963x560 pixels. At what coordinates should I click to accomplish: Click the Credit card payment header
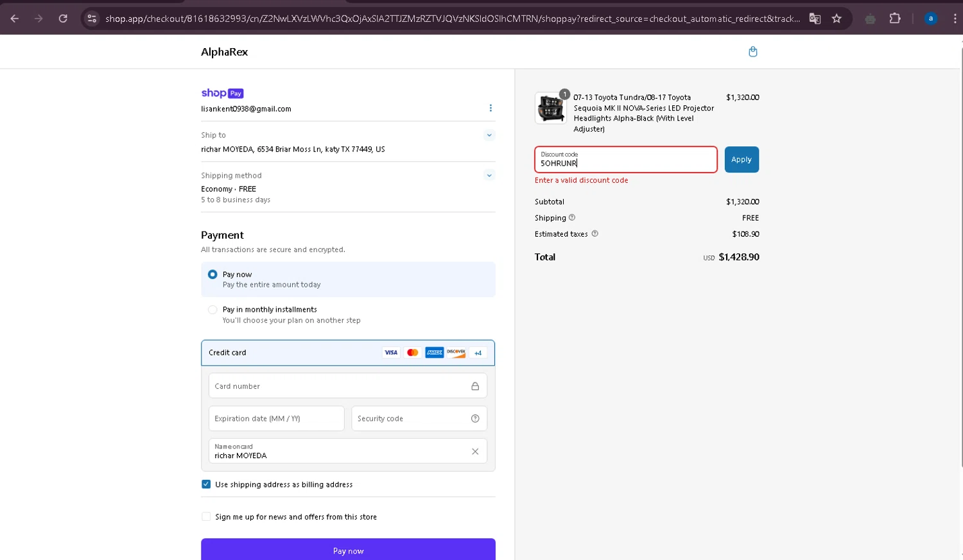click(x=348, y=353)
